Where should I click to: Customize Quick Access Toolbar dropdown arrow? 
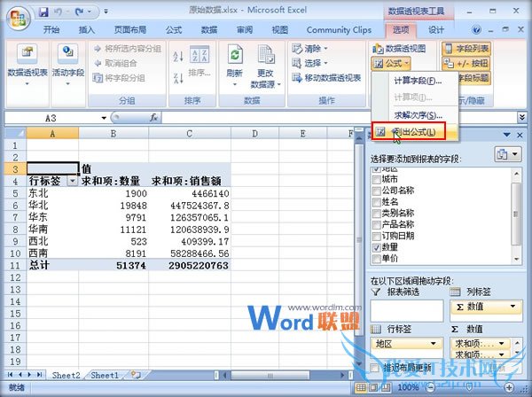coord(106,12)
